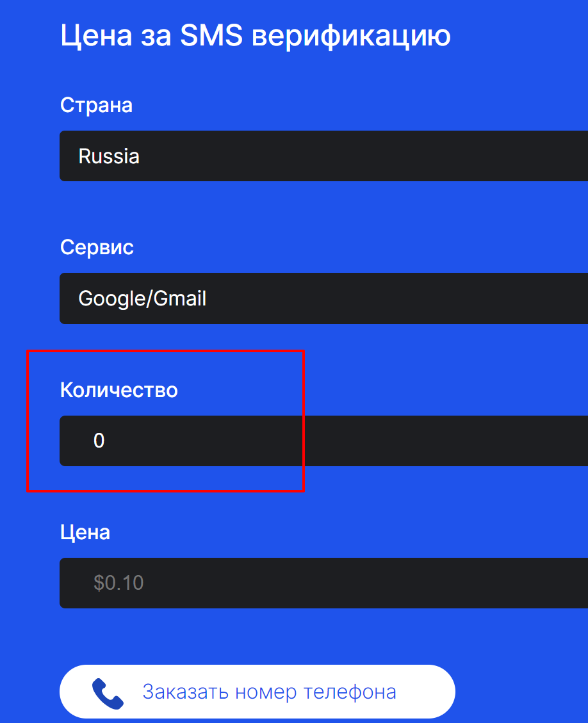Click the Количество field label
The width and height of the screenshot is (588, 723).
coord(118,389)
